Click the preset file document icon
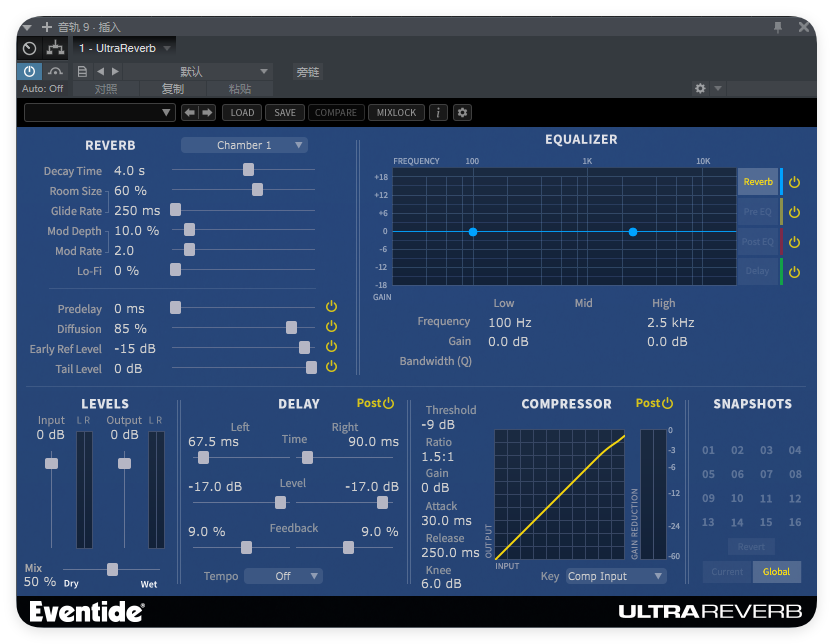The height and width of the screenshot is (644, 833). pos(82,71)
